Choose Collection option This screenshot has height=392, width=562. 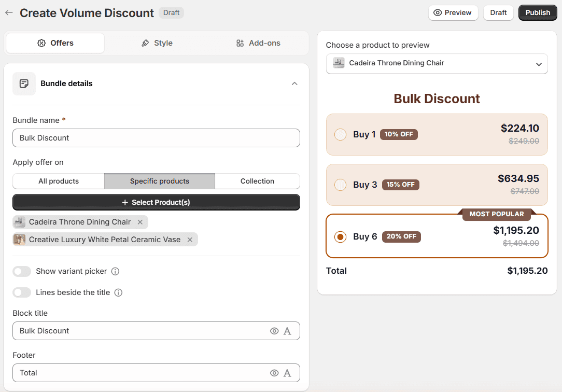pyautogui.click(x=257, y=181)
